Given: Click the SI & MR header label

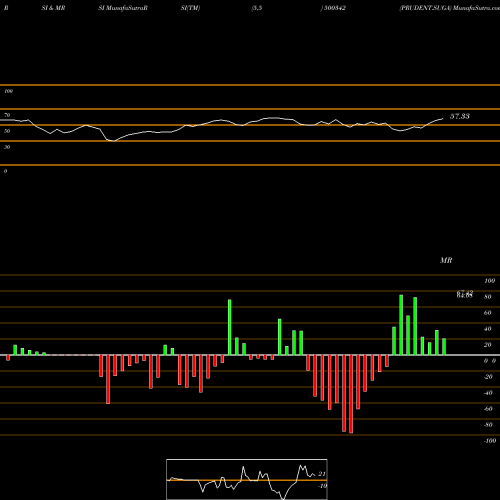Looking at the screenshot, I should coord(53,8).
